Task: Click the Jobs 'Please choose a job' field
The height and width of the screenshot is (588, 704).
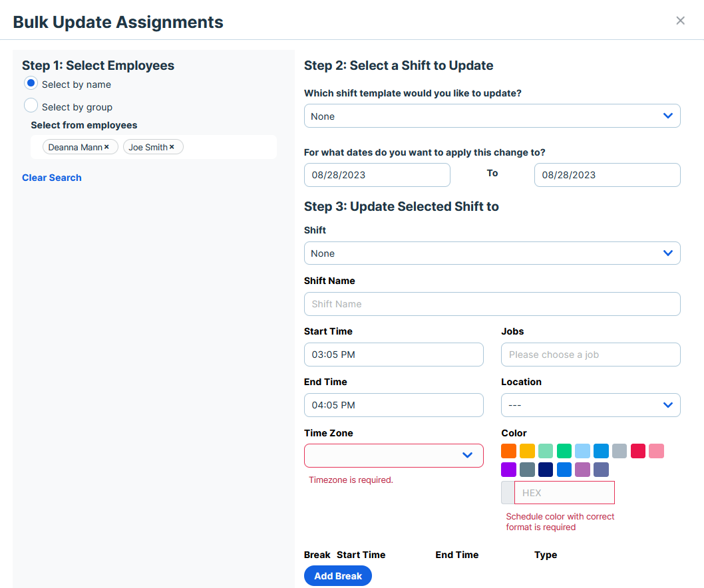Action: (590, 355)
